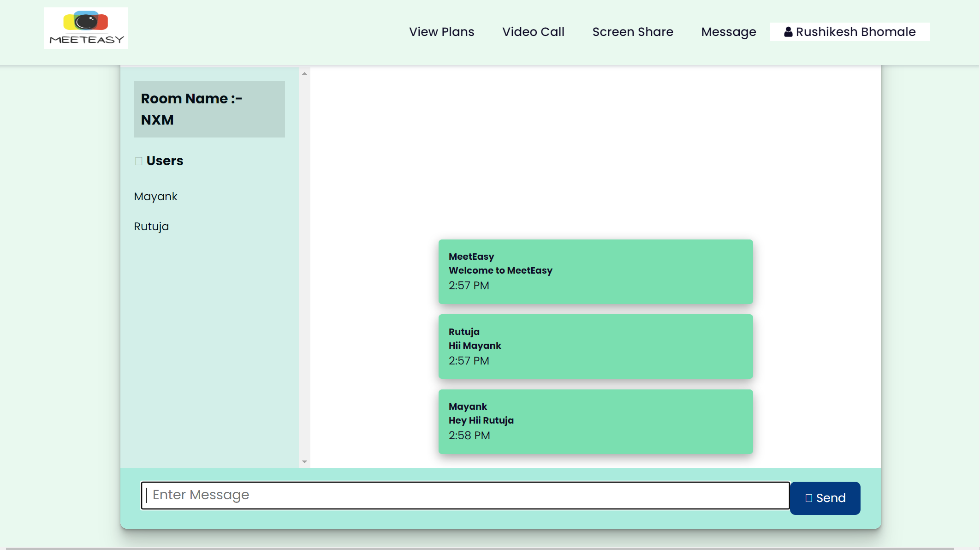The image size is (980, 550).
Task: Select the Welcome to MeetEasy message bubble
Action: tap(595, 271)
